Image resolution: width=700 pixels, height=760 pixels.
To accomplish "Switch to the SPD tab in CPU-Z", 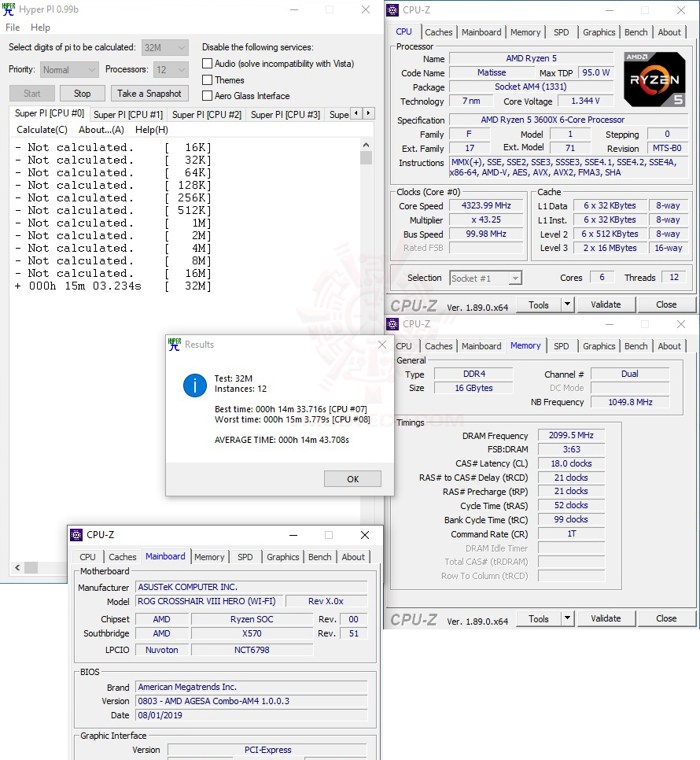I will [562, 31].
